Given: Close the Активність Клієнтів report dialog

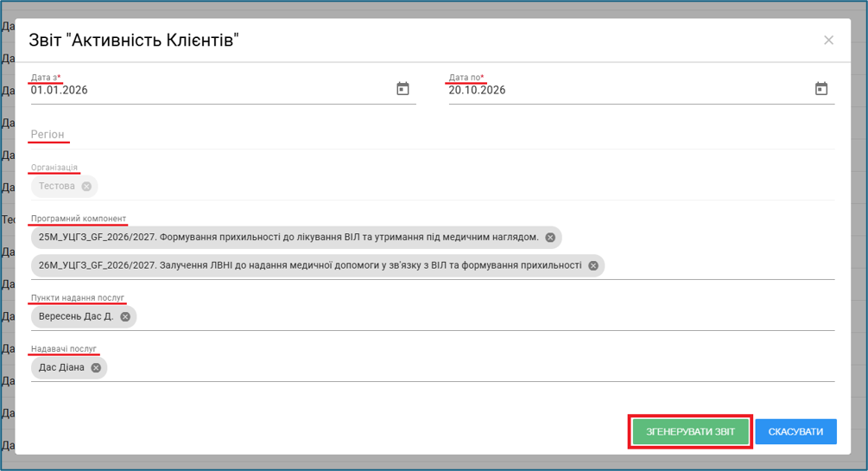Looking at the screenshot, I should tap(828, 41).
